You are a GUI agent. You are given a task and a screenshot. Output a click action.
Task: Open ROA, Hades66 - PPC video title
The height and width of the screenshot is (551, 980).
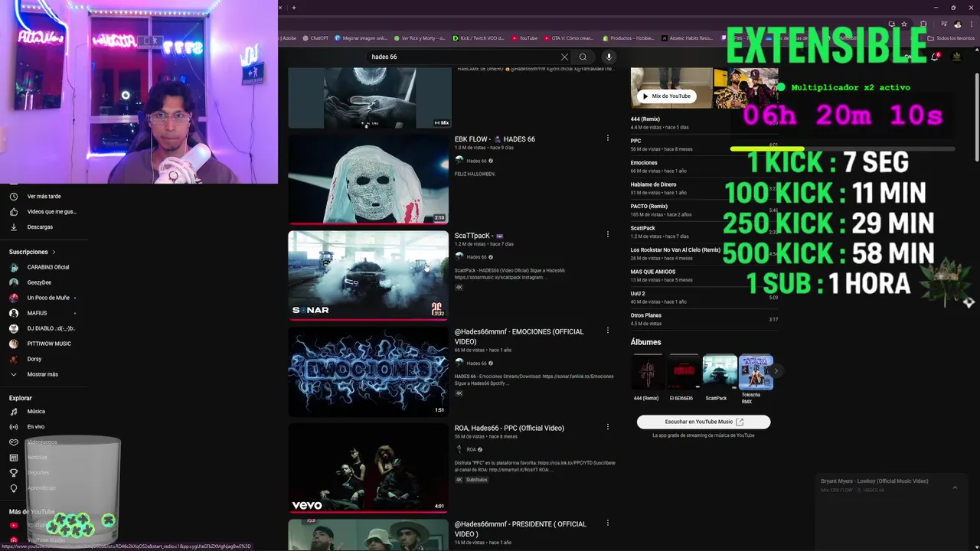coord(509,428)
